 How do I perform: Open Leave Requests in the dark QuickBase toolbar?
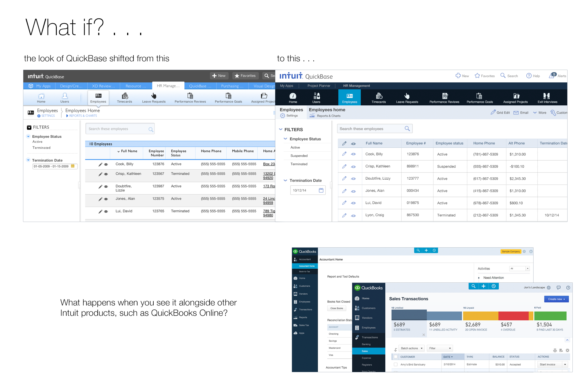[407, 98]
